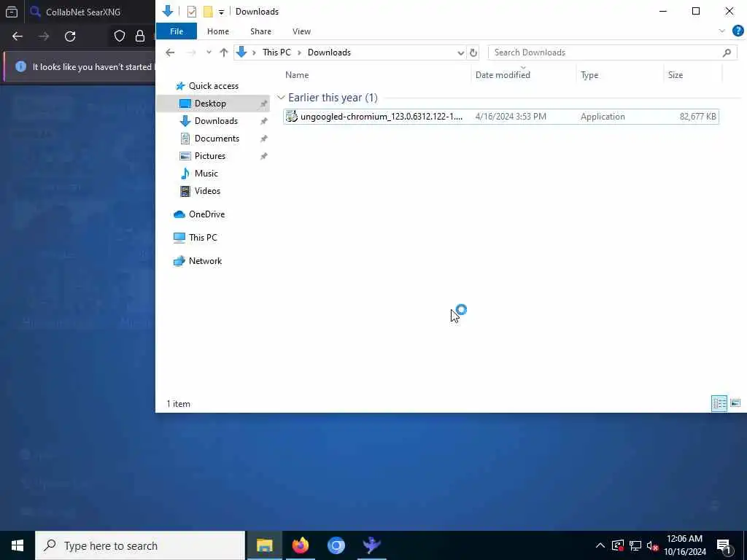The image size is (747, 560).
Task: Click the muted volume tray icon
Action: coord(652,546)
